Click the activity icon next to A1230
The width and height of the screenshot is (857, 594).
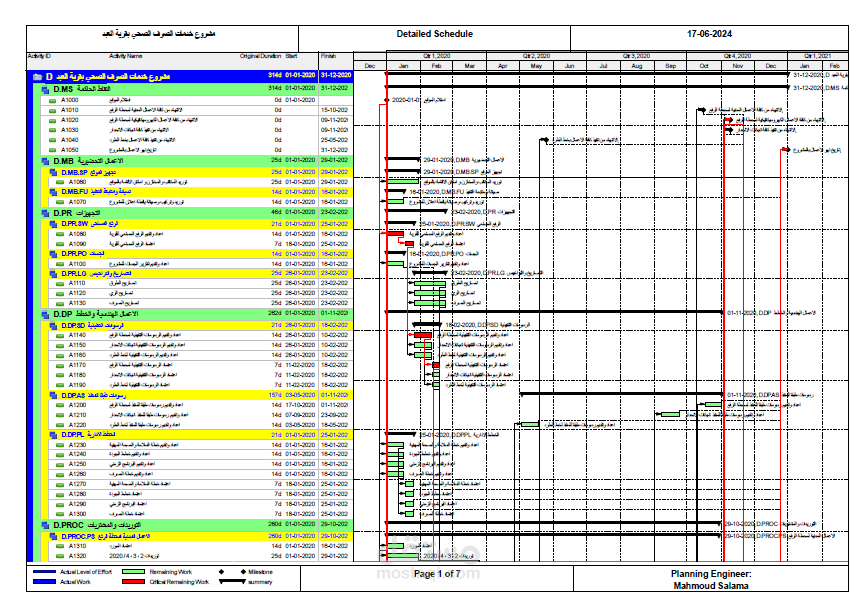click(60, 446)
